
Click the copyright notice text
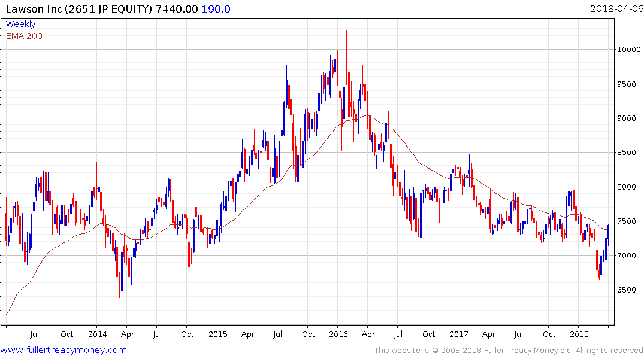point(509,351)
